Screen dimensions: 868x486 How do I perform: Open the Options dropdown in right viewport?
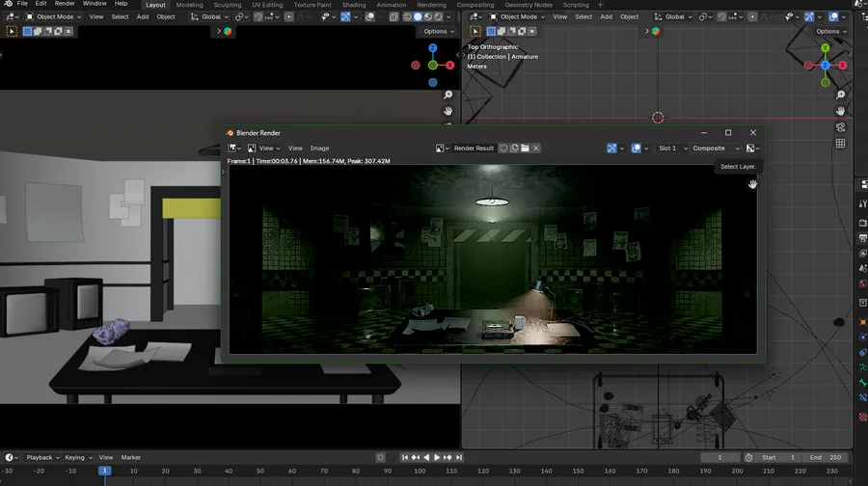click(x=831, y=31)
